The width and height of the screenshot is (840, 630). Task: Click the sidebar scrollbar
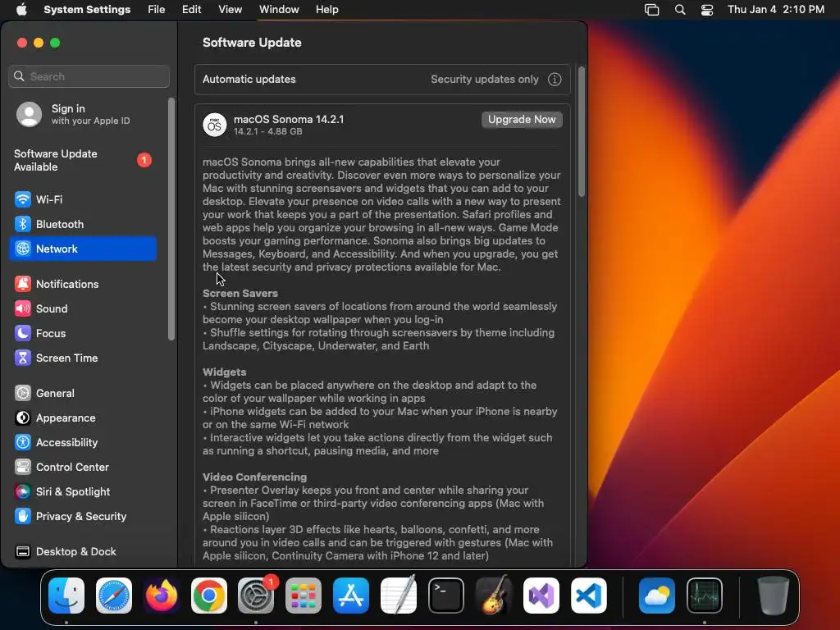171,218
